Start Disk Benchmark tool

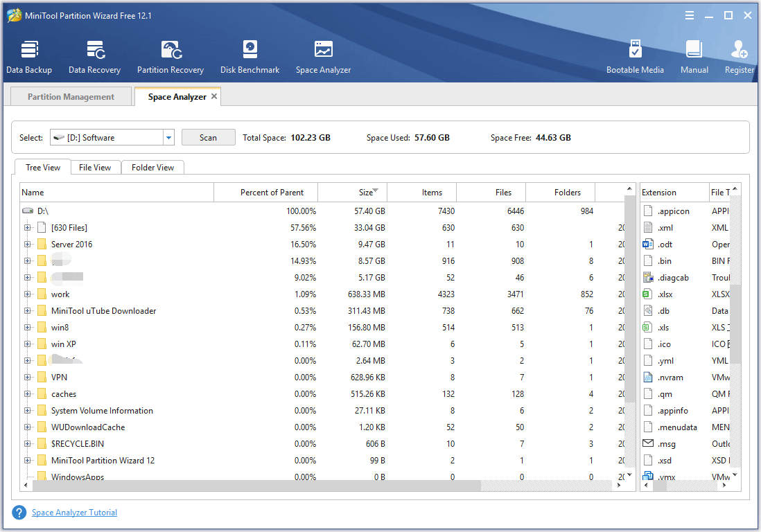[x=250, y=57]
